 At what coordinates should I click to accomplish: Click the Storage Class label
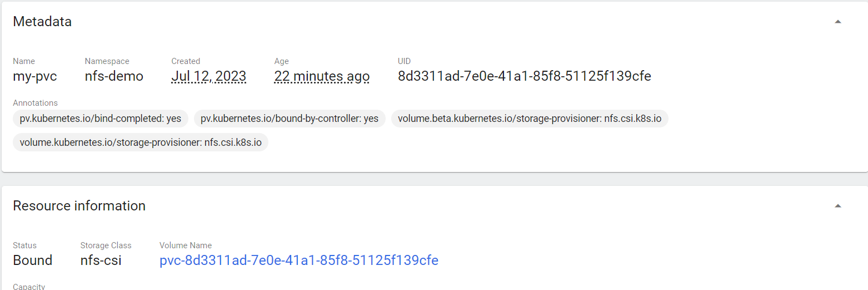(106, 245)
